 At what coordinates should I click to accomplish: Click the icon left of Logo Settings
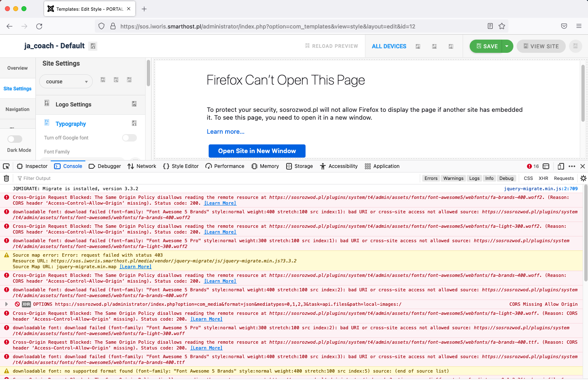tap(47, 103)
